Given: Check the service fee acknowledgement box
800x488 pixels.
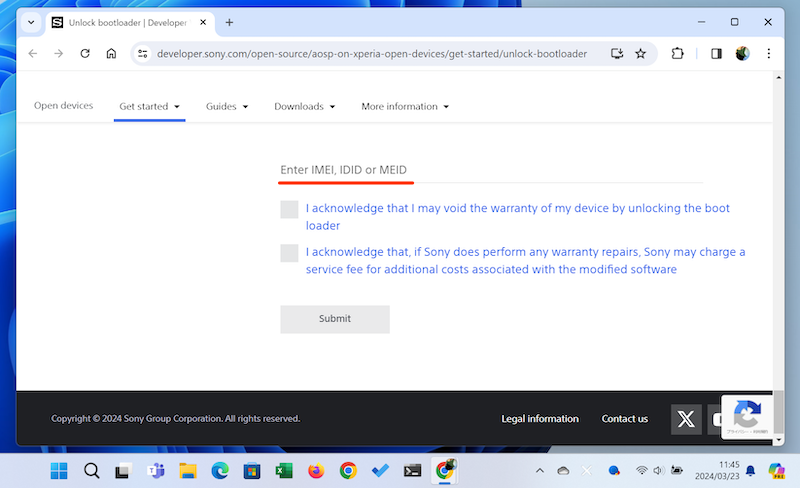Looking at the screenshot, I should [289, 253].
